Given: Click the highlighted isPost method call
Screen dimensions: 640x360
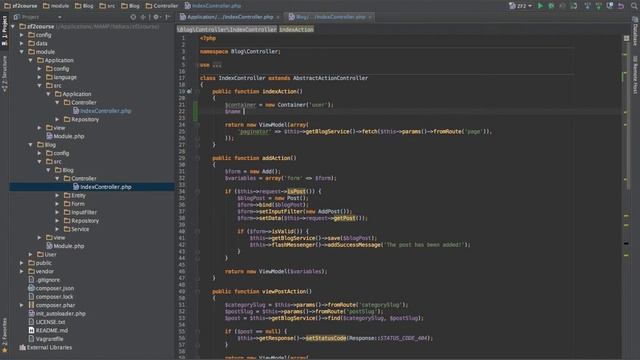Looking at the screenshot, I should coord(296,191).
